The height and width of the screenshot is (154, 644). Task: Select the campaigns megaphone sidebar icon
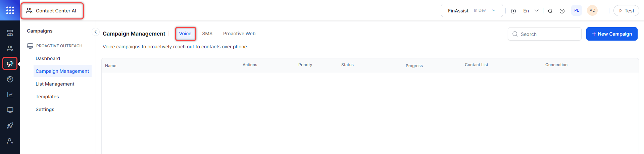pos(10,64)
